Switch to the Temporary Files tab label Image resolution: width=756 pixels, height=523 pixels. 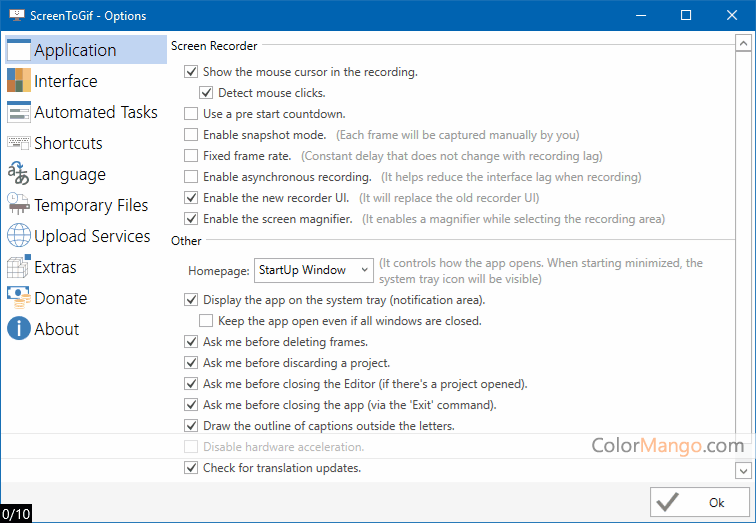pyautogui.click(x=91, y=205)
